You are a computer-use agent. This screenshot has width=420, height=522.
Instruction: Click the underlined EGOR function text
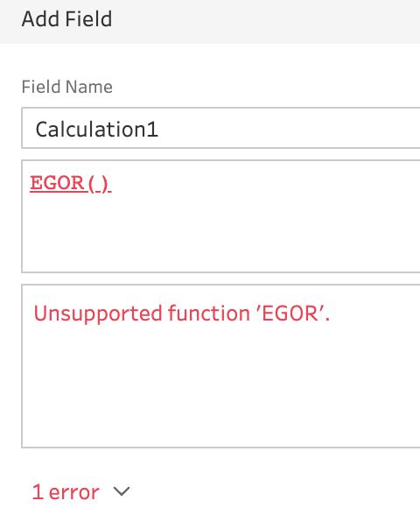coord(57,183)
